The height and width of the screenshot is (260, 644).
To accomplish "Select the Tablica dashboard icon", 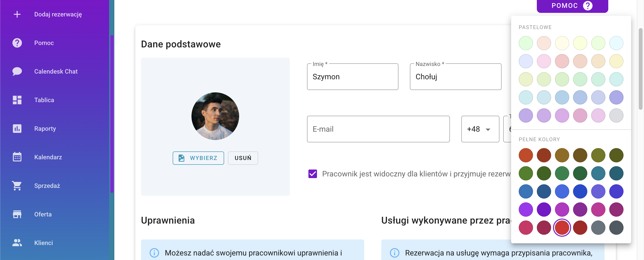I will [17, 100].
